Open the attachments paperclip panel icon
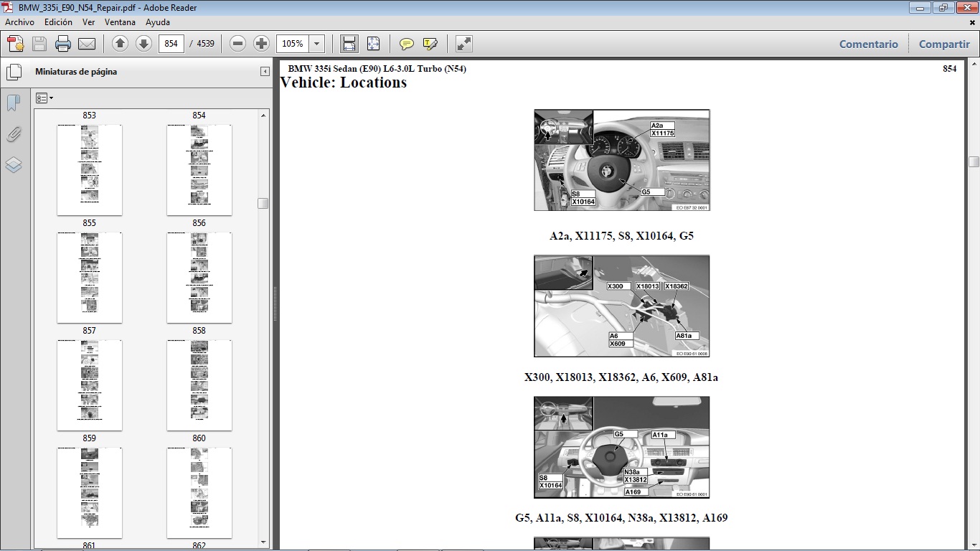Viewport: 980px width, 551px height. click(x=14, y=134)
